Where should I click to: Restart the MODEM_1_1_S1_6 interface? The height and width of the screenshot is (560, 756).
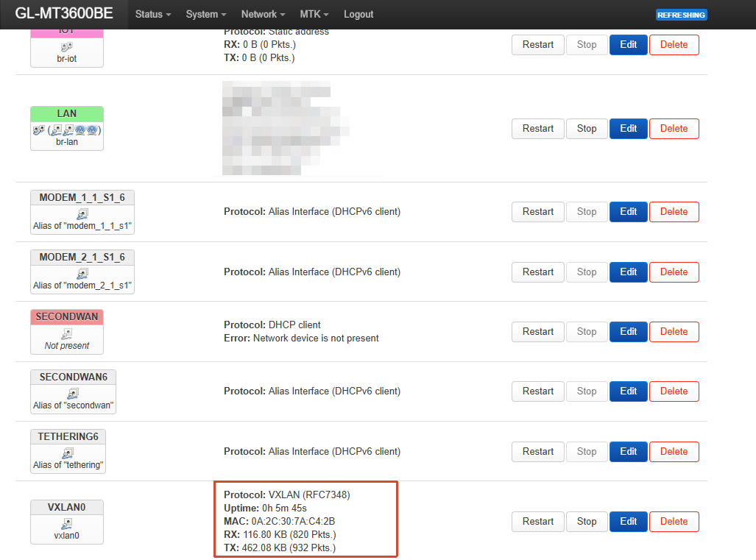(x=537, y=212)
